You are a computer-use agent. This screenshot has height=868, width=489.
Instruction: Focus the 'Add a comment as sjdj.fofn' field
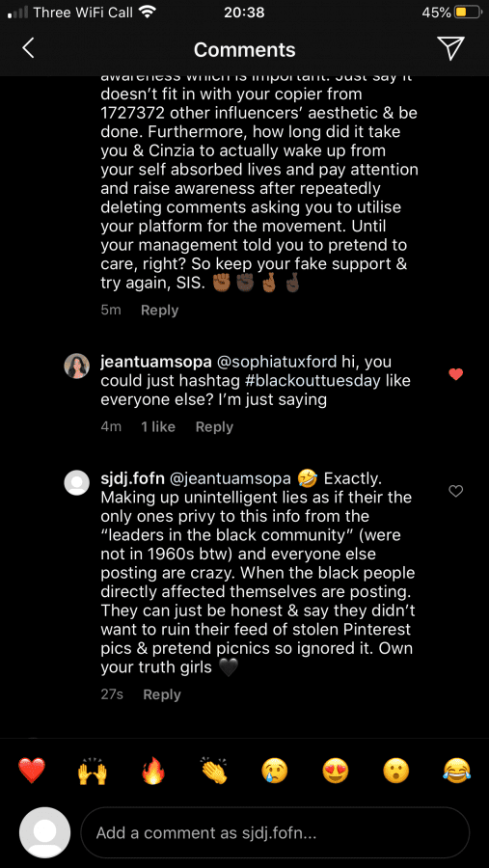(275, 832)
